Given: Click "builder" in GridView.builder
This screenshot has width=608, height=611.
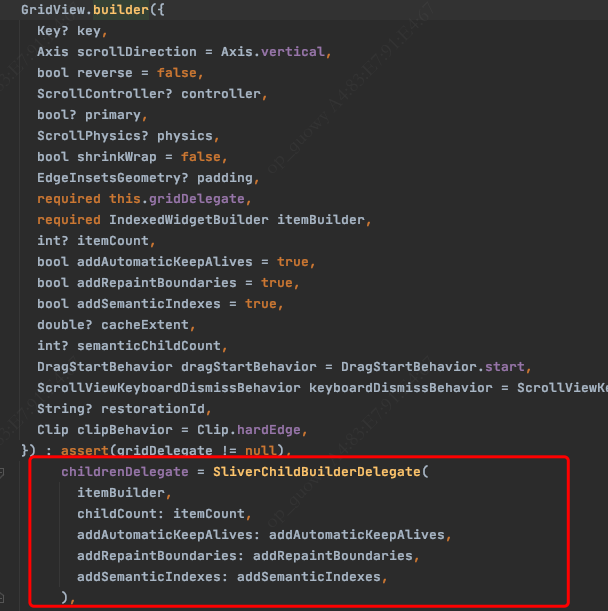Looking at the screenshot, I should (x=121, y=9).
